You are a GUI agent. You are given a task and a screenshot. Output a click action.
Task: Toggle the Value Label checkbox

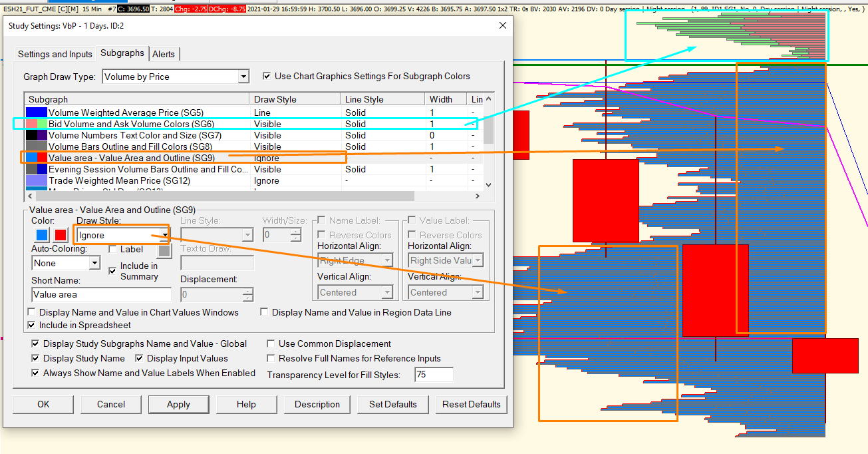pyautogui.click(x=412, y=220)
